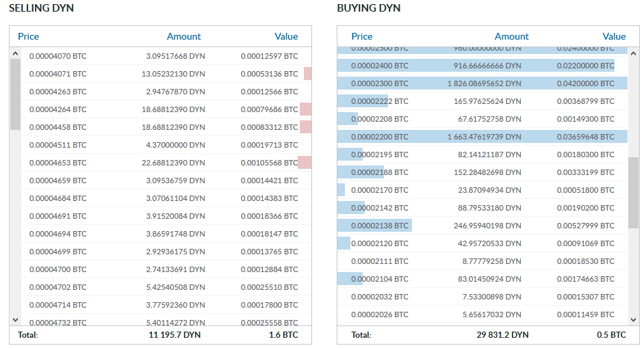This screenshot has height=348, width=644.
Task: Click sell value 0.00083312 BTC
Action: (x=270, y=127)
